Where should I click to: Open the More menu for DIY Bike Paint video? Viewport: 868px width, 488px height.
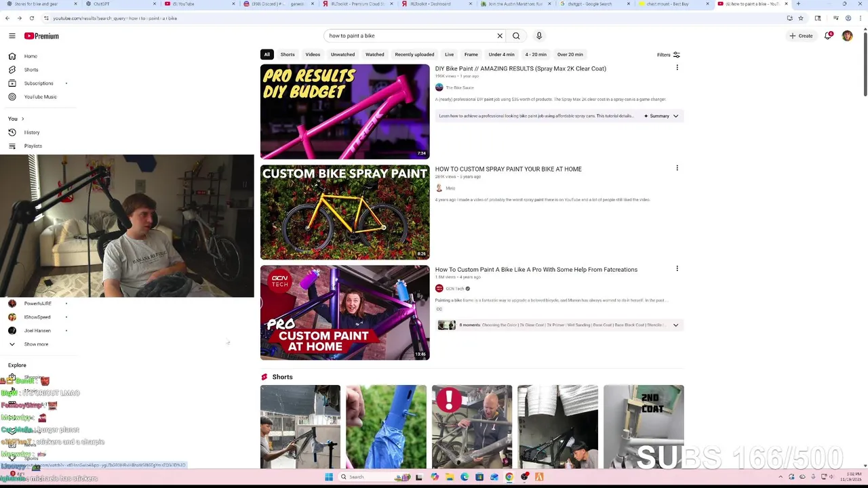coord(677,68)
